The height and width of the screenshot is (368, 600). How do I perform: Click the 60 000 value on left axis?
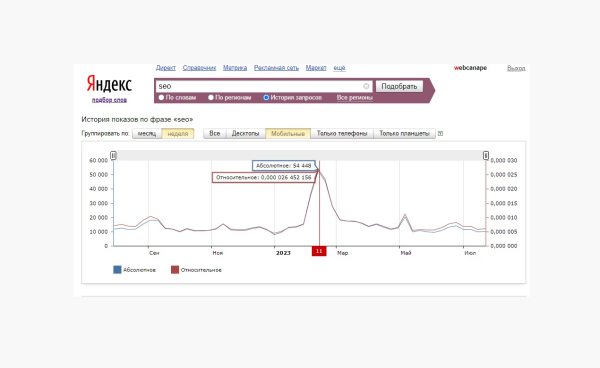click(99, 160)
